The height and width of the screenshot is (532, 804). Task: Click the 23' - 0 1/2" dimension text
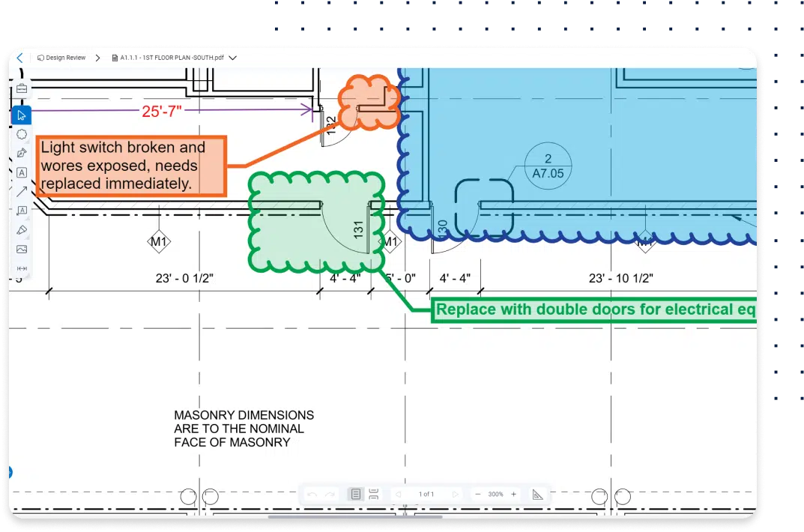(184, 278)
